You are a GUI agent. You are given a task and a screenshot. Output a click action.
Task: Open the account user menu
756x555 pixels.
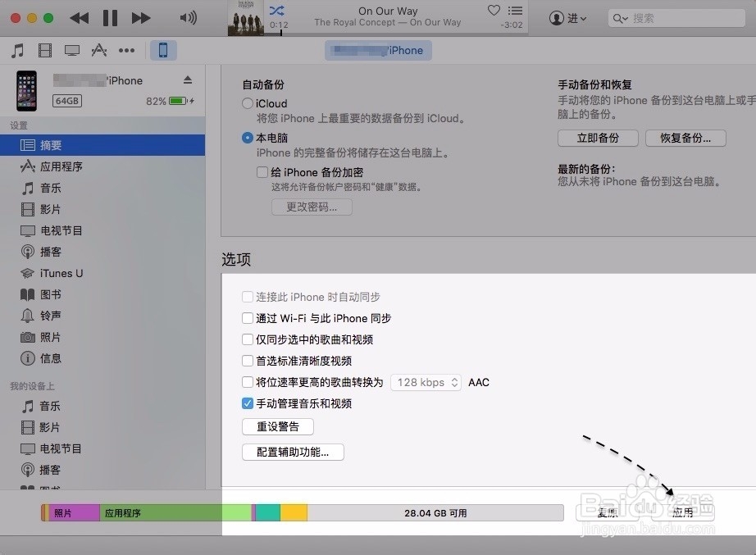click(567, 18)
